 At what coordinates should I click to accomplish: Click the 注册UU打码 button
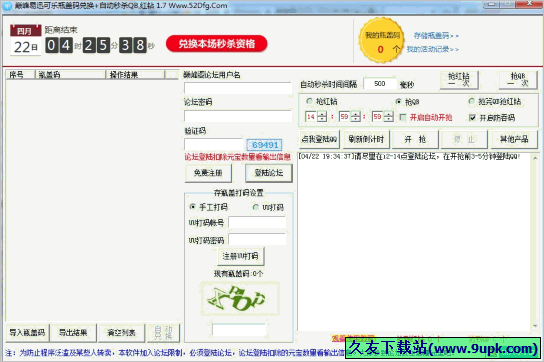(x=240, y=256)
